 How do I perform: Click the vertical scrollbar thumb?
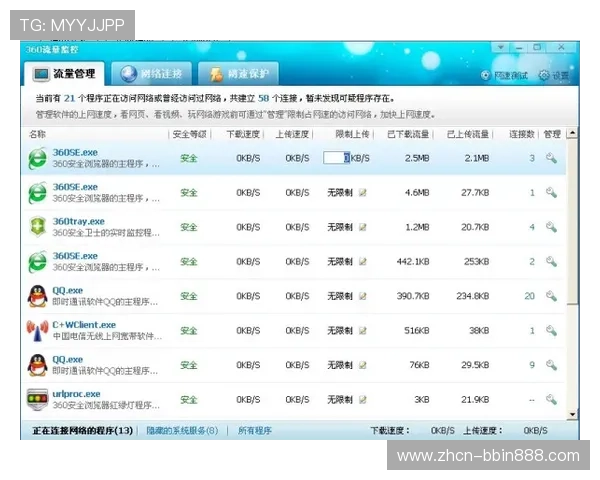[572, 221]
